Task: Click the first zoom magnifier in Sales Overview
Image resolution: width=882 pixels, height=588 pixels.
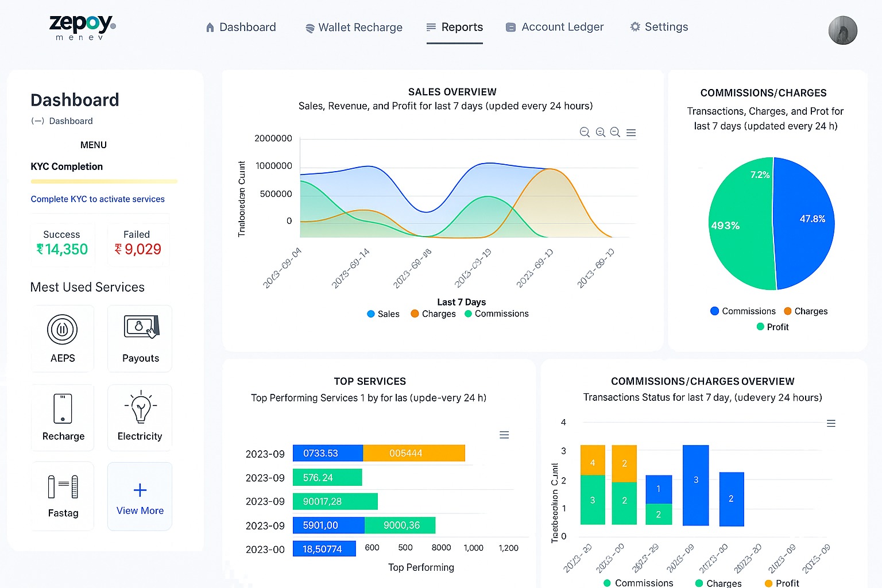Action: 585,133
